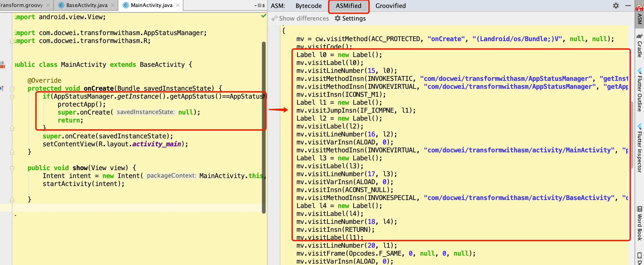Click the ASM panel gear options icon
The image size is (644, 265).
click(616, 6)
